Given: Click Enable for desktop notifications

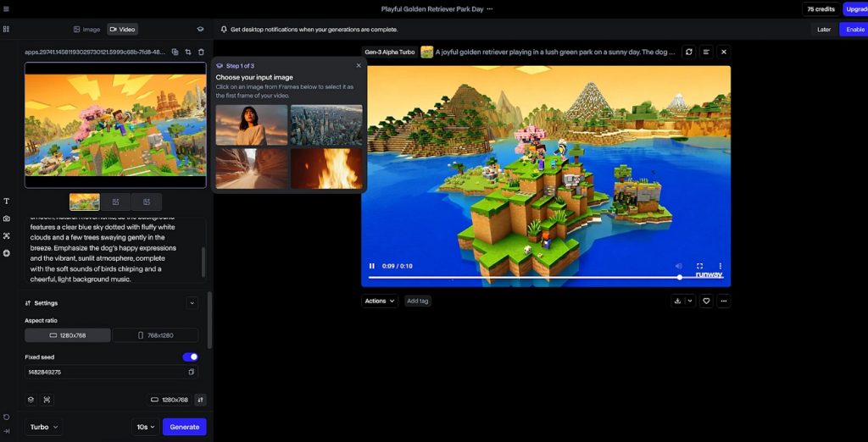Looking at the screenshot, I should point(854,29).
